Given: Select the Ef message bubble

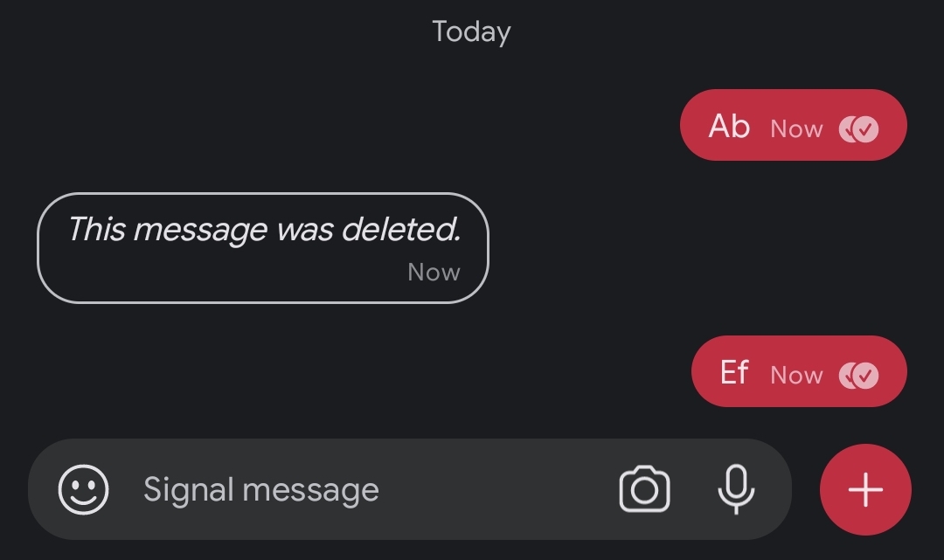Looking at the screenshot, I should [800, 371].
